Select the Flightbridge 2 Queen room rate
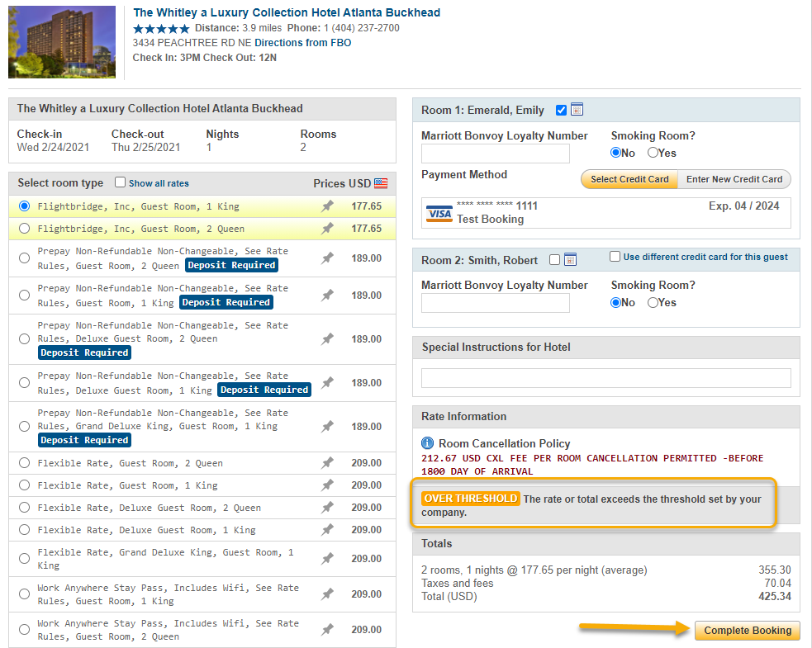The height and width of the screenshot is (648, 812). pyautogui.click(x=24, y=229)
